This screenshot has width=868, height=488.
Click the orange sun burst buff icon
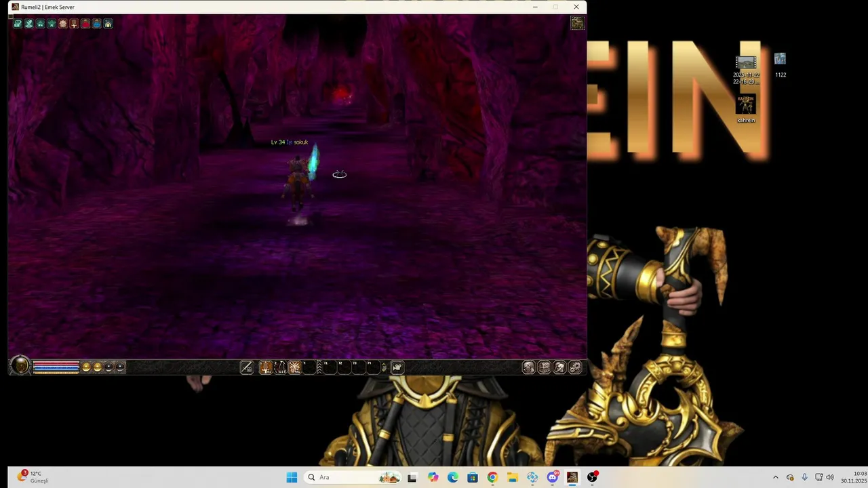coord(63,24)
